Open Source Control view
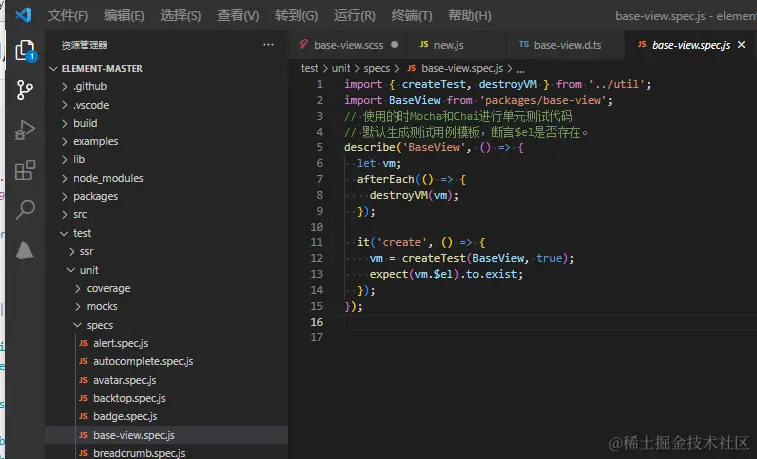Image resolution: width=757 pixels, height=459 pixels. coord(25,90)
